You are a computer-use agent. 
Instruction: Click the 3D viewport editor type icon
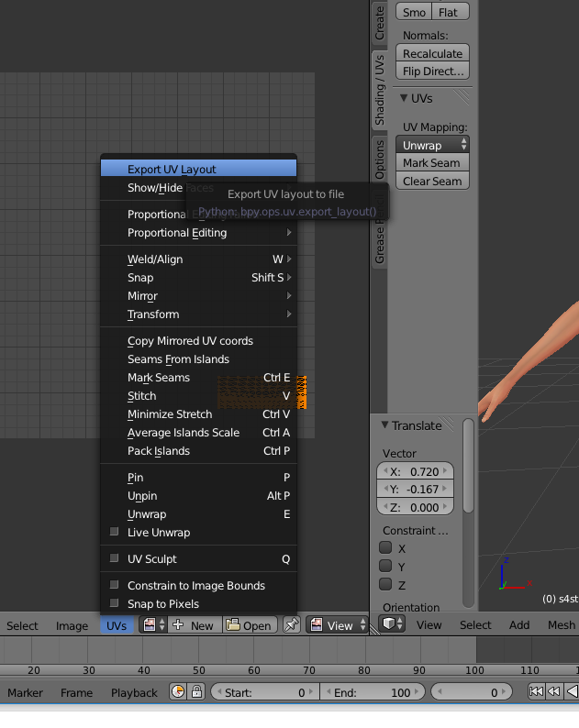click(393, 624)
